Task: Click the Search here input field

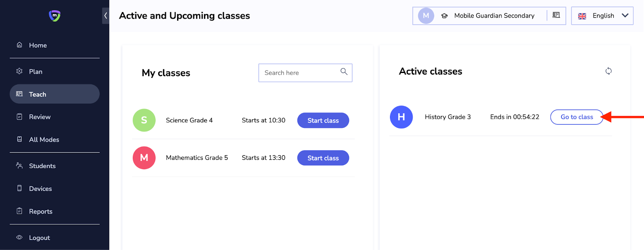Action: 298,73
